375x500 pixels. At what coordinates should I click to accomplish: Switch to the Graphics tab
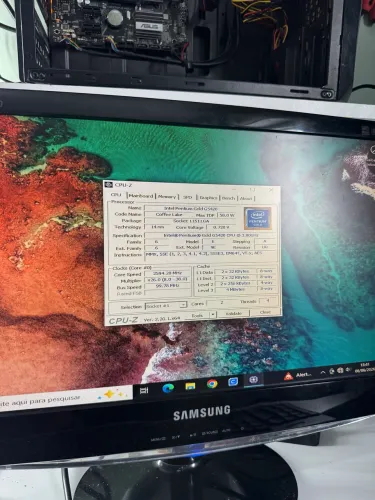click(208, 198)
